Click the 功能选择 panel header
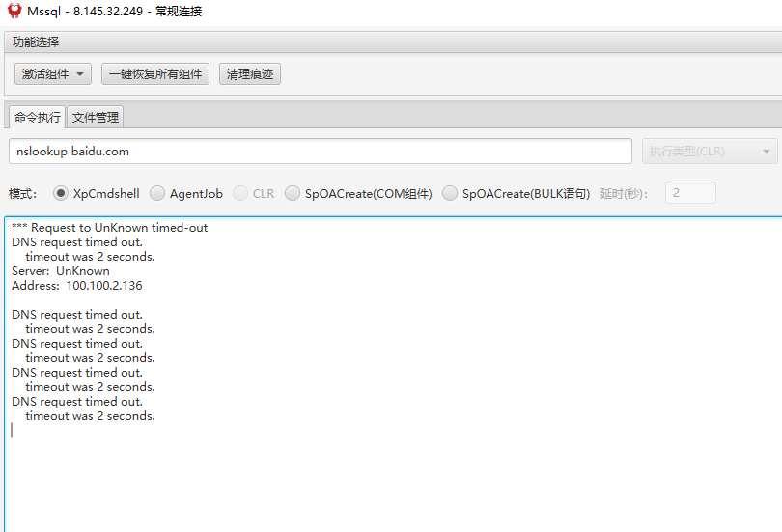 [x=36, y=42]
